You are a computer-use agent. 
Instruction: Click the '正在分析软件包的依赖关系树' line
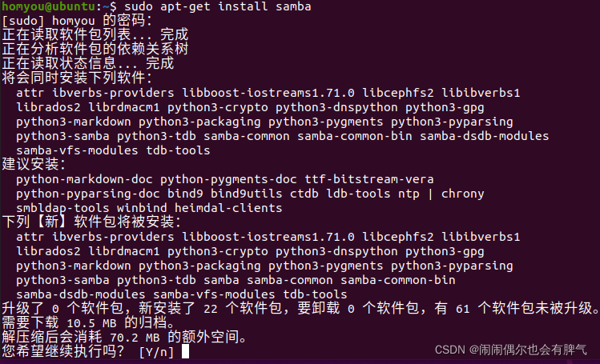95,50
